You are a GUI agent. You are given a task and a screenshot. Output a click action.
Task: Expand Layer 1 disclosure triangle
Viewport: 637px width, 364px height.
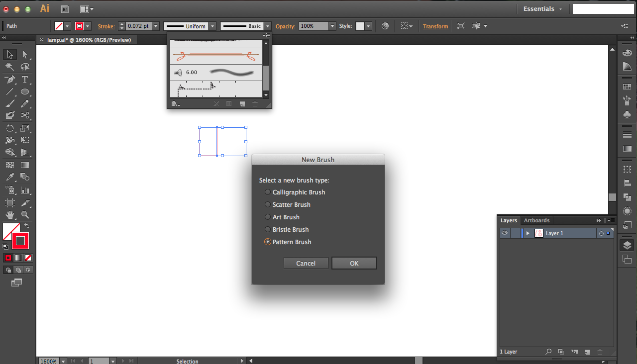point(528,233)
